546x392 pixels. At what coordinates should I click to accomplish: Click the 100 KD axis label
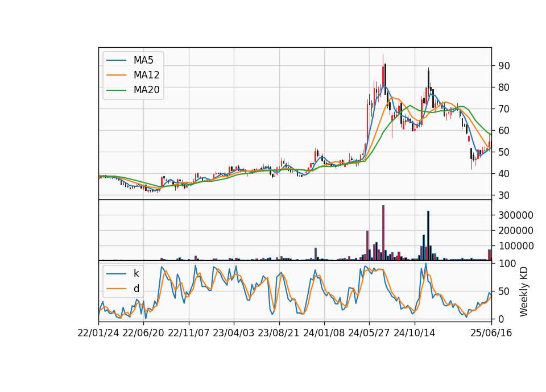(x=507, y=264)
